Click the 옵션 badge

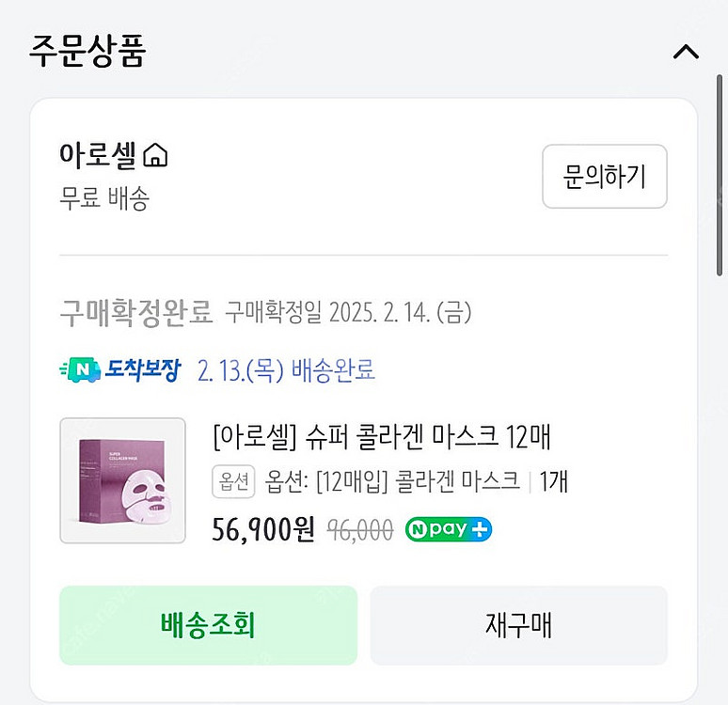[x=234, y=482]
